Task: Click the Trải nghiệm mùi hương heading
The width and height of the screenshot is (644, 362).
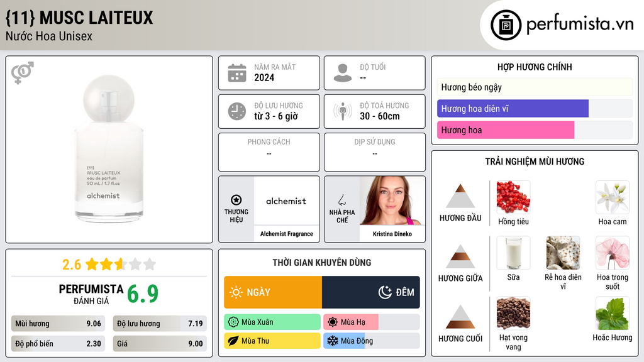Action: click(535, 162)
